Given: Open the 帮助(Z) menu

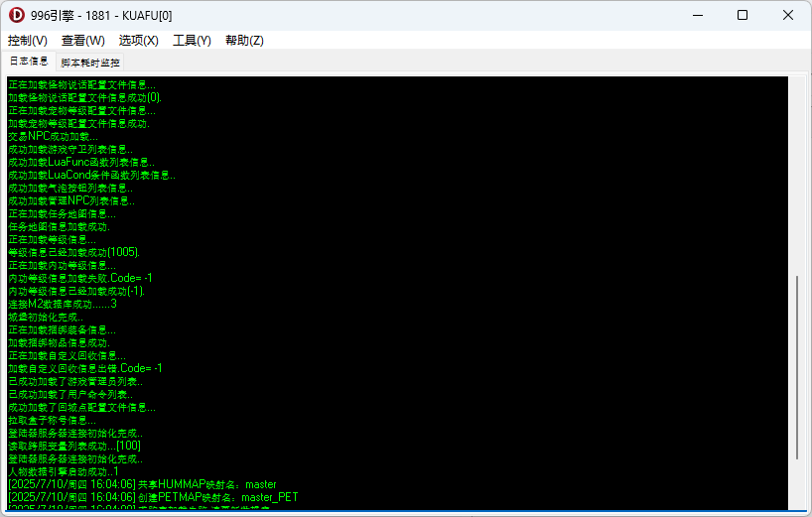Looking at the screenshot, I should point(244,41).
